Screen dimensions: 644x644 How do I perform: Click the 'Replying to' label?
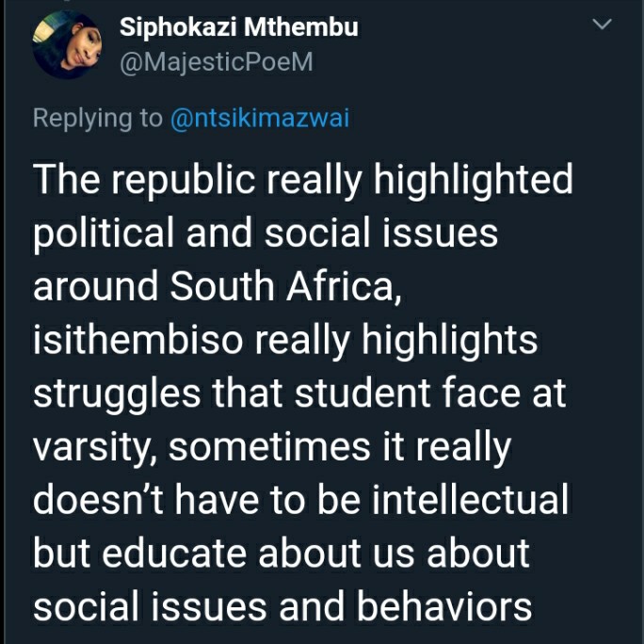pos(98,119)
